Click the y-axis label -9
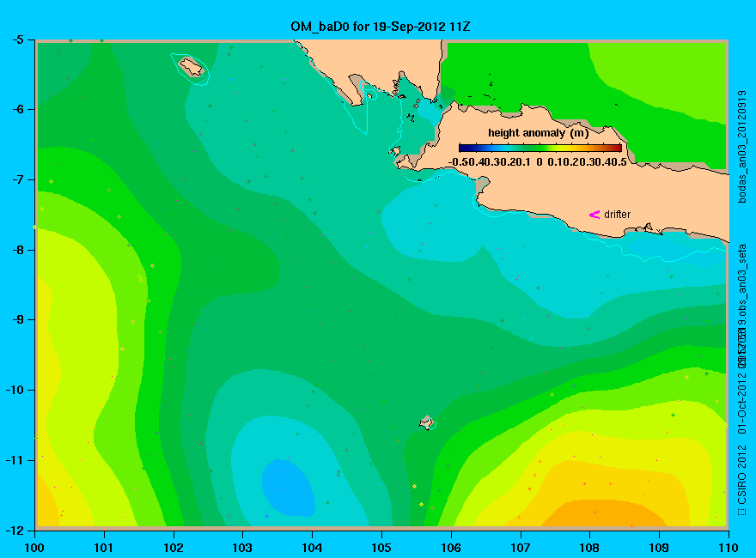This screenshot has width=756, height=558. pyautogui.click(x=17, y=319)
